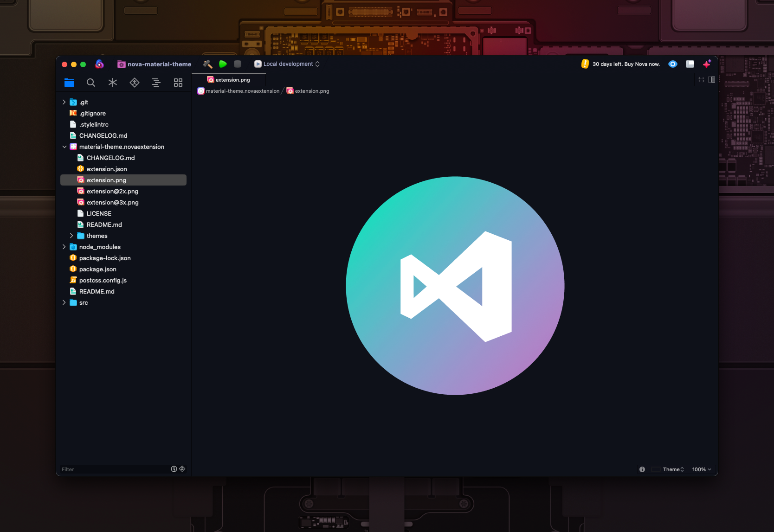This screenshot has width=774, height=532.
Task: Select the extension.png editor tab
Action: coord(229,80)
